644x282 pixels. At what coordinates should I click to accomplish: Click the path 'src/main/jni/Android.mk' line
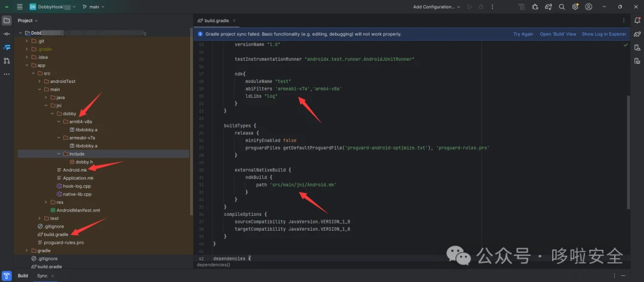click(x=296, y=185)
